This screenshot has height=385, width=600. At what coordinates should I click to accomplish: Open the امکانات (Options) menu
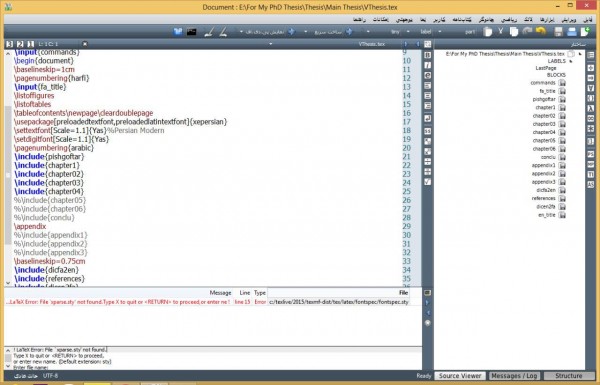(380, 20)
